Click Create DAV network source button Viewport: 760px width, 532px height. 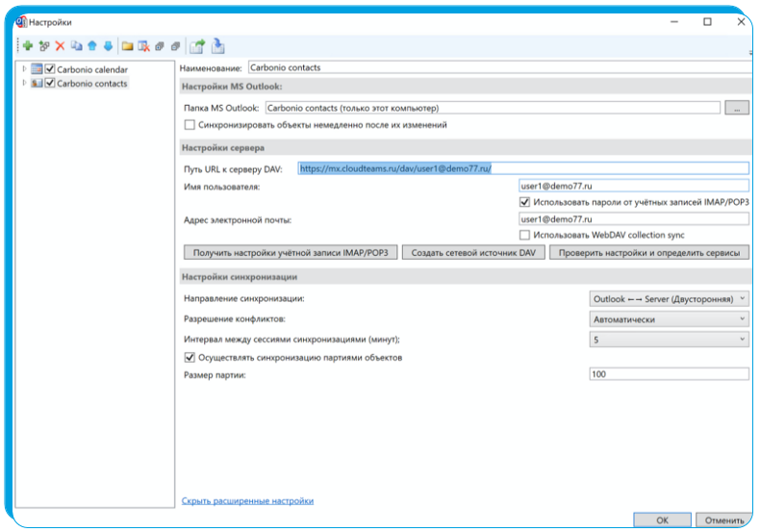[473, 252]
